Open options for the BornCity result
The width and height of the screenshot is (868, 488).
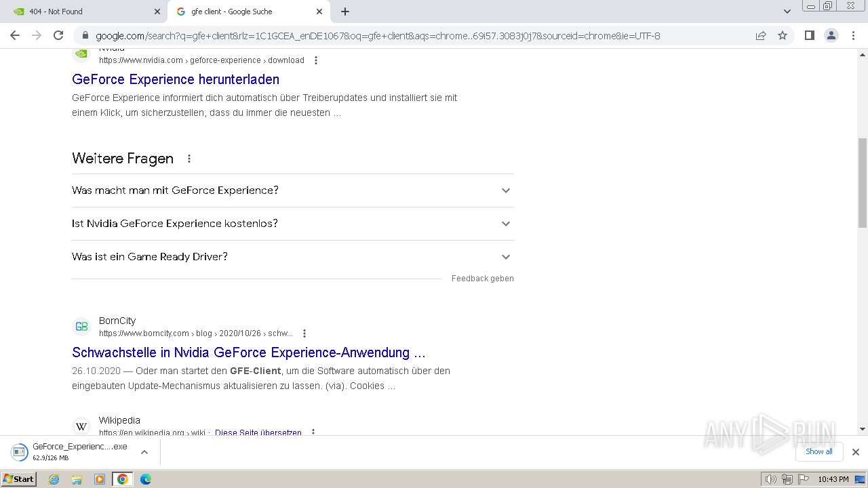point(304,333)
